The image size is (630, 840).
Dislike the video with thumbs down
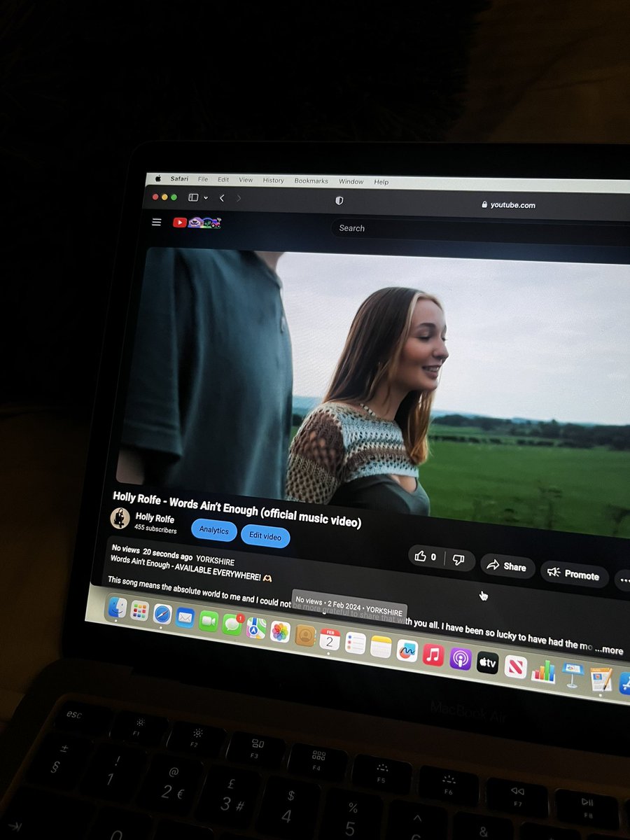click(x=459, y=559)
